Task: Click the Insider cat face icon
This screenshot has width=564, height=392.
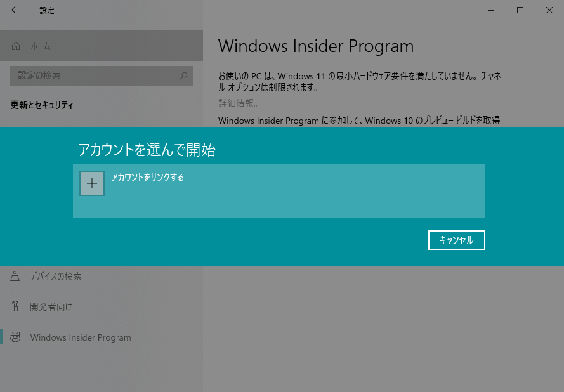Action: (15, 337)
